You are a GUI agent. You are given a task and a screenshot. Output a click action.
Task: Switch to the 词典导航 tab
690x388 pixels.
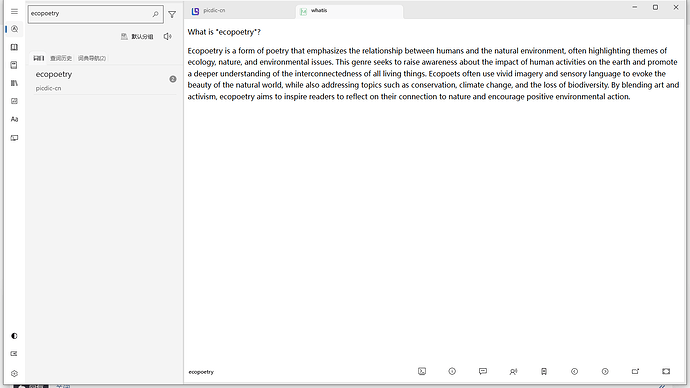[92, 58]
